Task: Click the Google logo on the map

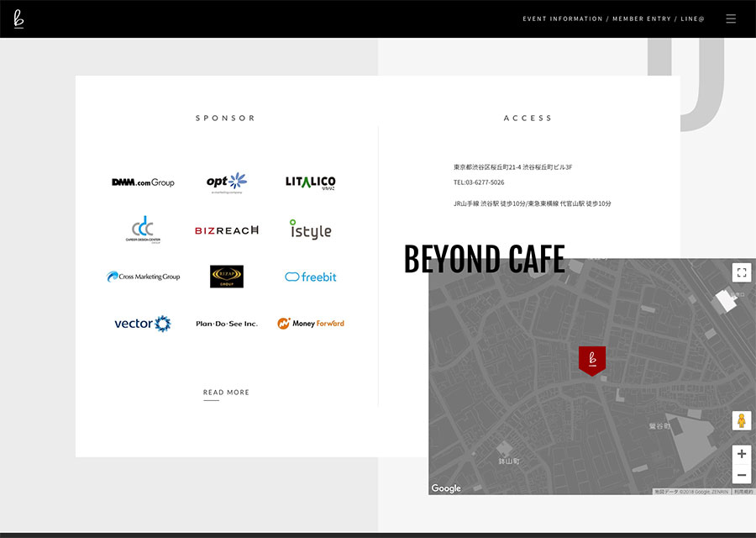Action: click(446, 488)
